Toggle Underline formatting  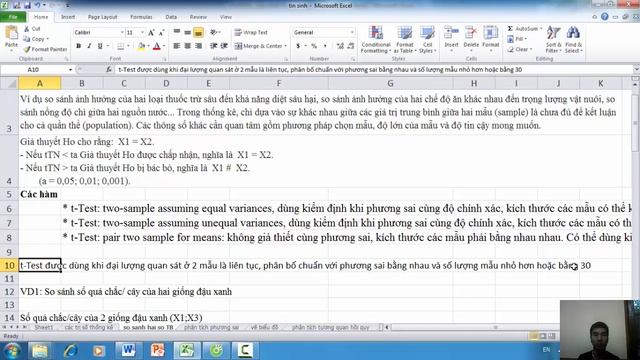pos(100,46)
